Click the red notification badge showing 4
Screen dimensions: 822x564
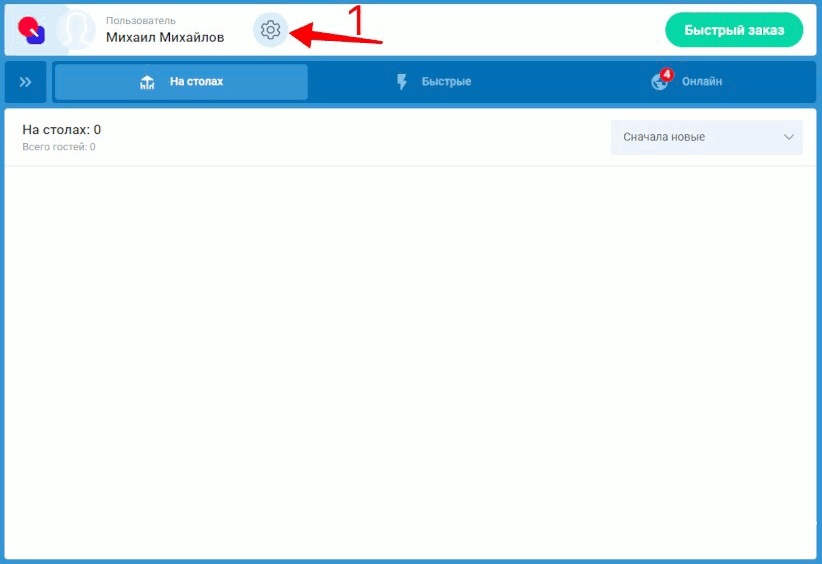(667, 74)
